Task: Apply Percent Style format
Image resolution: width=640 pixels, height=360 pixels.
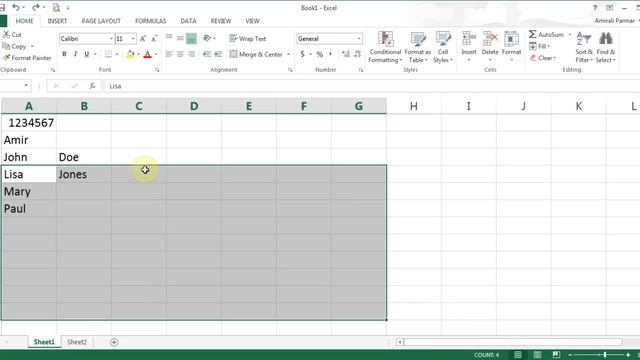Action: pyautogui.click(x=320, y=54)
